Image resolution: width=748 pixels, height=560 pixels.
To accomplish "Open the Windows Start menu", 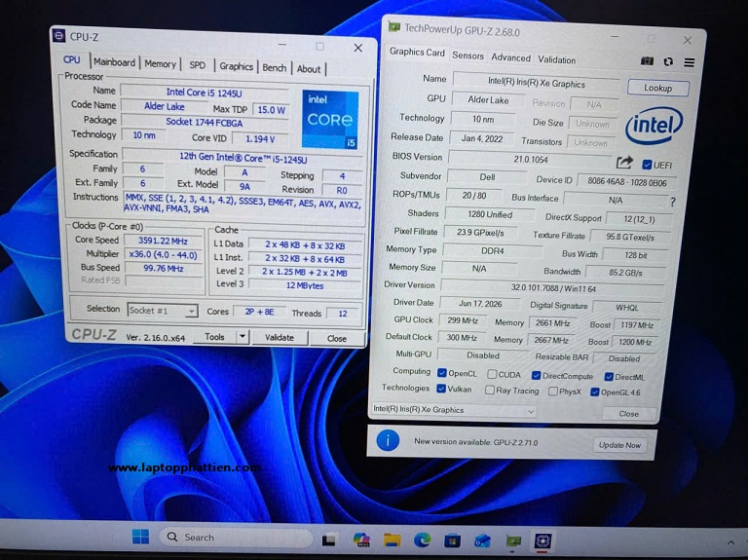I will coord(140,537).
